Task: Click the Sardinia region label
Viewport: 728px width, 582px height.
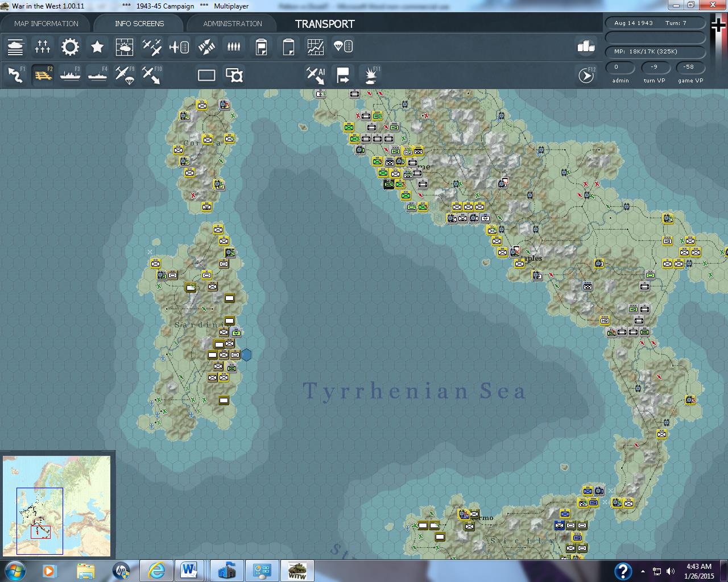Action: [203, 325]
